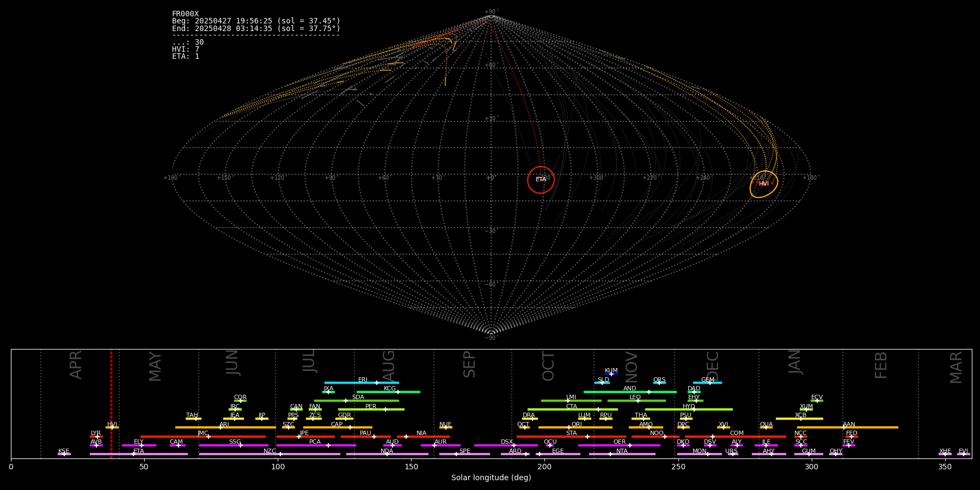The height and width of the screenshot is (490, 980).
Task: Click the QUA shower label
Action: [766, 425]
